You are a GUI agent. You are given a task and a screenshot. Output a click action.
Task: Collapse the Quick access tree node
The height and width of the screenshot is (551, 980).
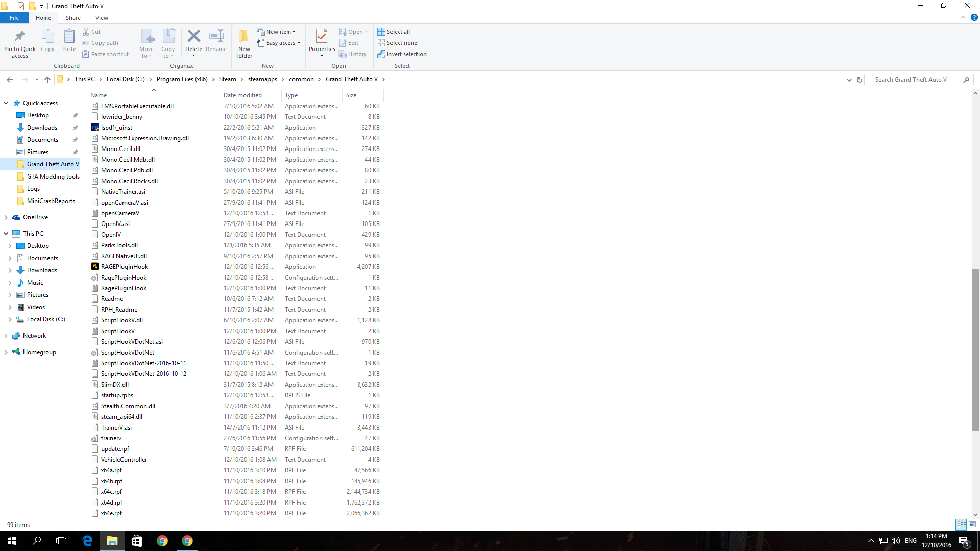coord(6,103)
